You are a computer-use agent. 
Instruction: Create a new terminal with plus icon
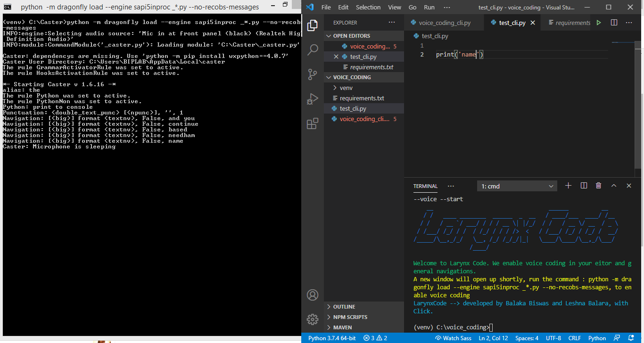pos(568,186)
